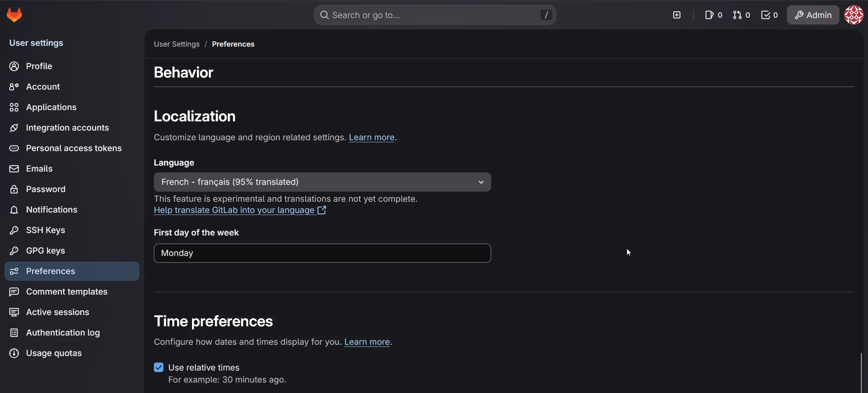Click the external link icon beside translate link
The image size is (868, 393).
click(322, 210)
